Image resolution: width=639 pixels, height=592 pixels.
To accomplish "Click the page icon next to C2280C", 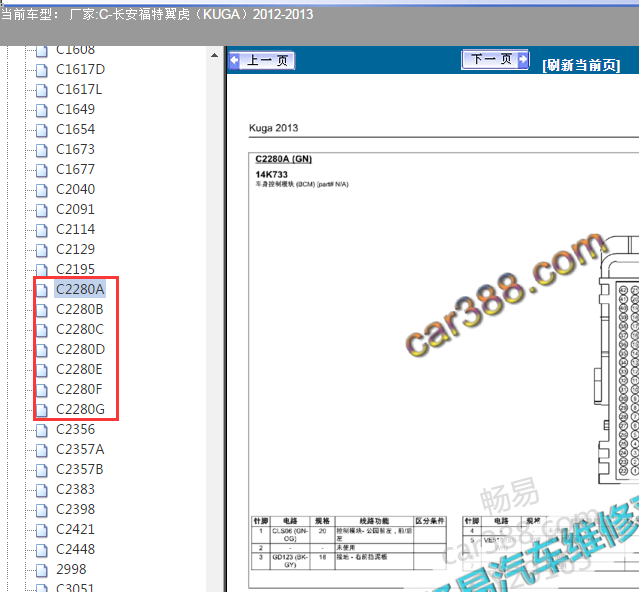I will coord(42,330).
